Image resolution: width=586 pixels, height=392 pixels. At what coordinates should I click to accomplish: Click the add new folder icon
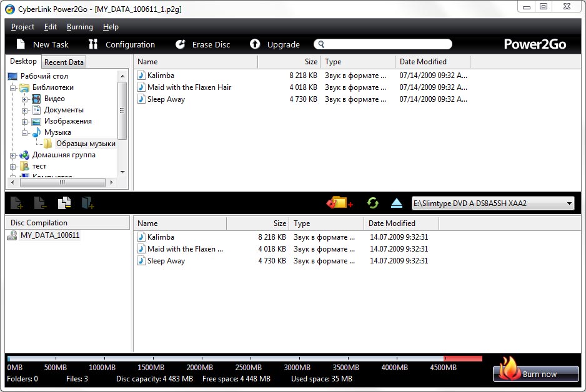pyautogui.click(x=88, y=203)
